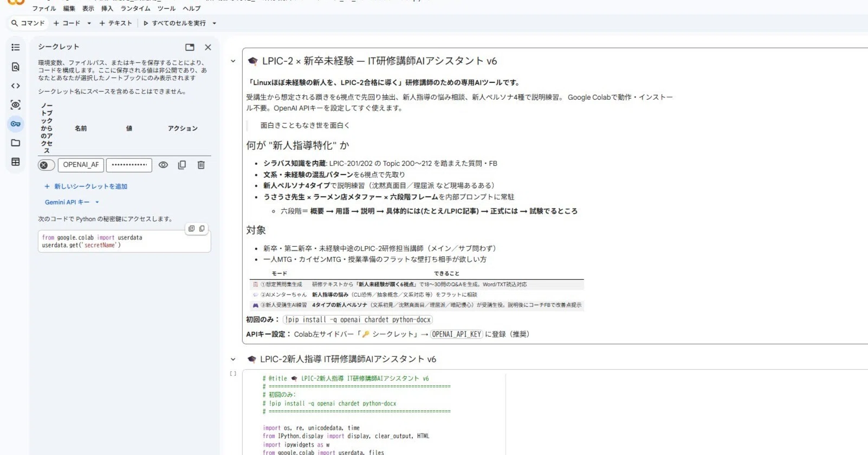Click the 面白きこともなき世を面白く quote
The image size is (868, 455).
click(305, 125)
